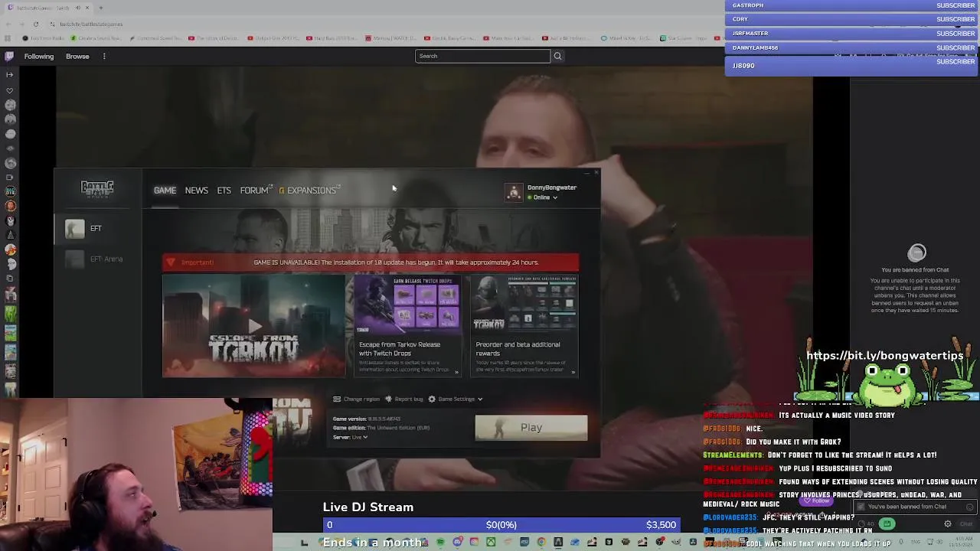Click the Game Settings gear icon

tap(432, 399)
